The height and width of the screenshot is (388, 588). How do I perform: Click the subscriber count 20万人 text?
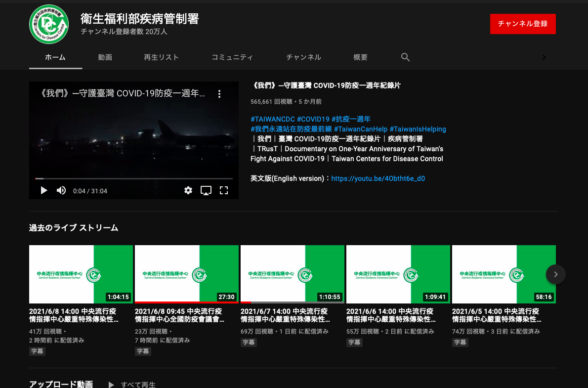[124, 32]
